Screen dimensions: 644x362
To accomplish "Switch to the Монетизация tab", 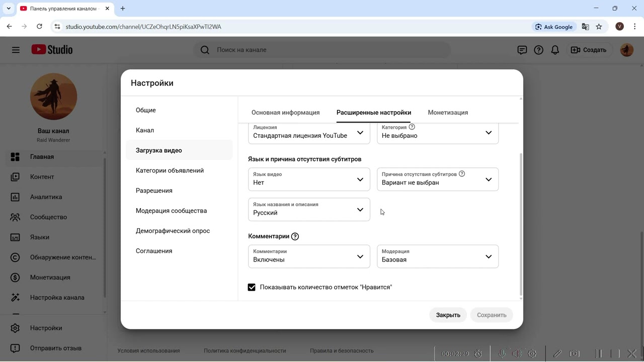I will coord(448,113).
